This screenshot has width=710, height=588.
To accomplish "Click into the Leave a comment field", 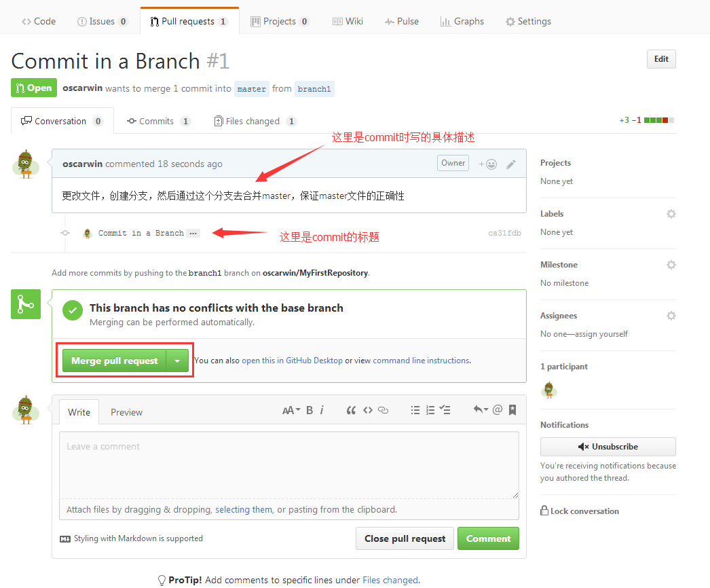I will pyautogui.click(x=289, y=465).
